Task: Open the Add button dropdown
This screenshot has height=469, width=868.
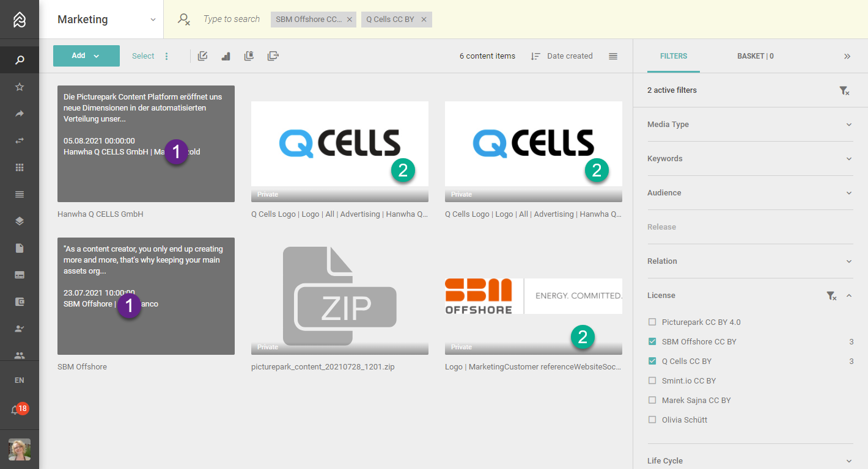Action: [86, 56]
